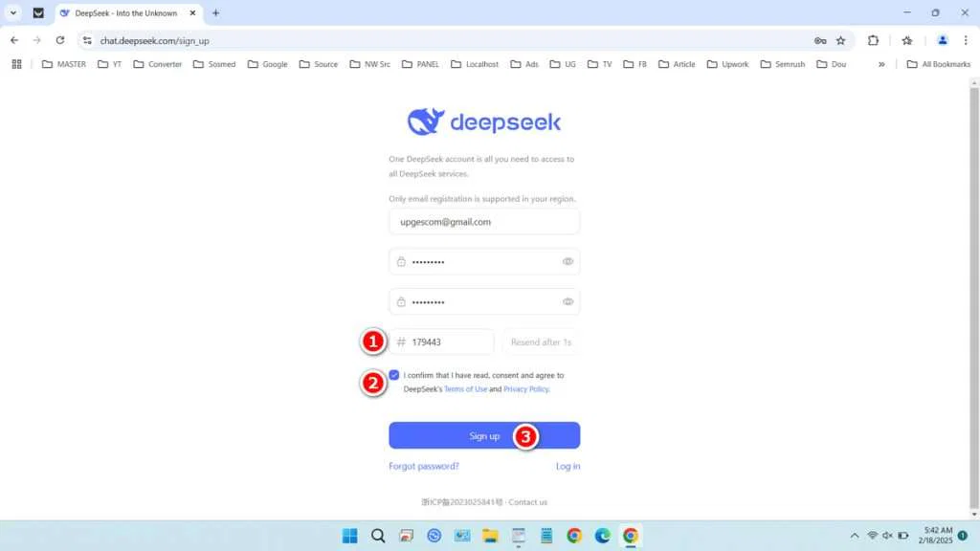Open Chrome's extensions puzzle icon

pyautogui.click(x=872, y=40)
